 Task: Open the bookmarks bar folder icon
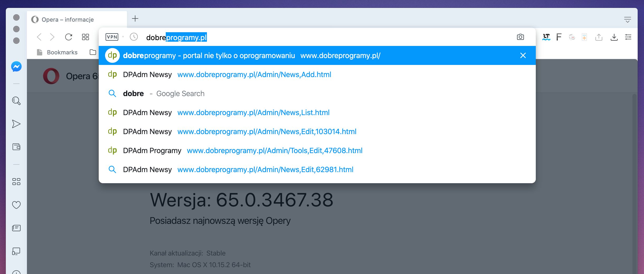coord(93,52)
